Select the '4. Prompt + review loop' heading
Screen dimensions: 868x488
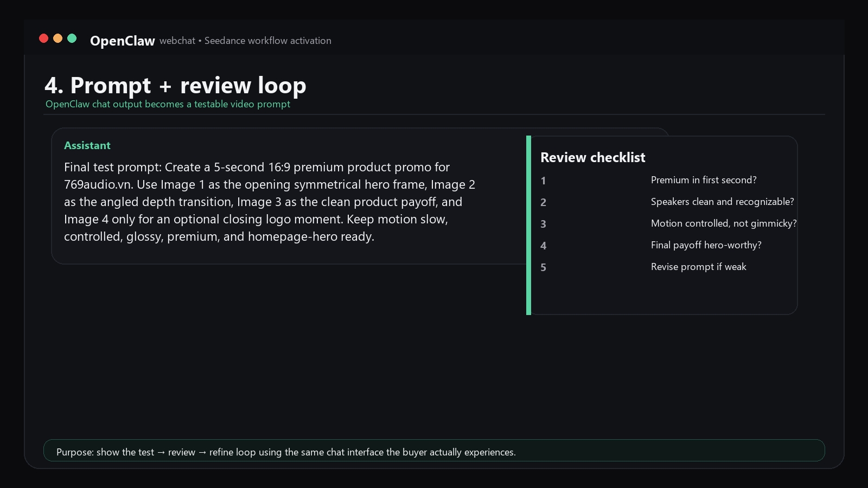point(175,85)
